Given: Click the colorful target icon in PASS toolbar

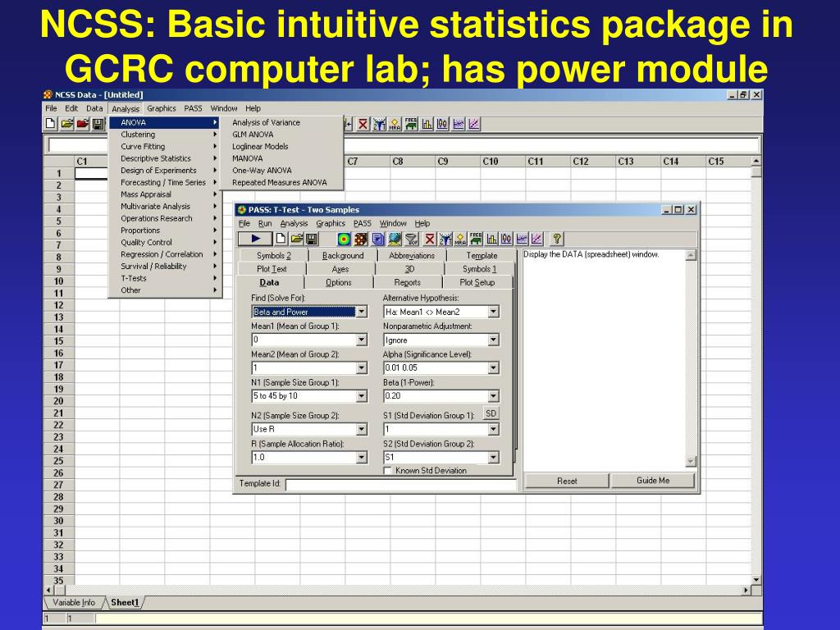Looking at the screenshot, I should (x=344, y=239).
